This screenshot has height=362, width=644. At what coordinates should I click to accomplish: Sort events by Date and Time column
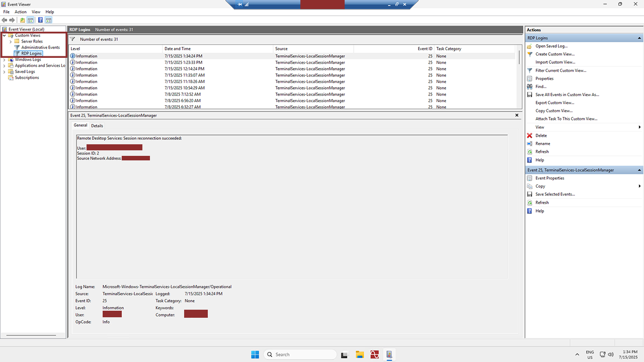pyautogui.click(x=178, y=49)
